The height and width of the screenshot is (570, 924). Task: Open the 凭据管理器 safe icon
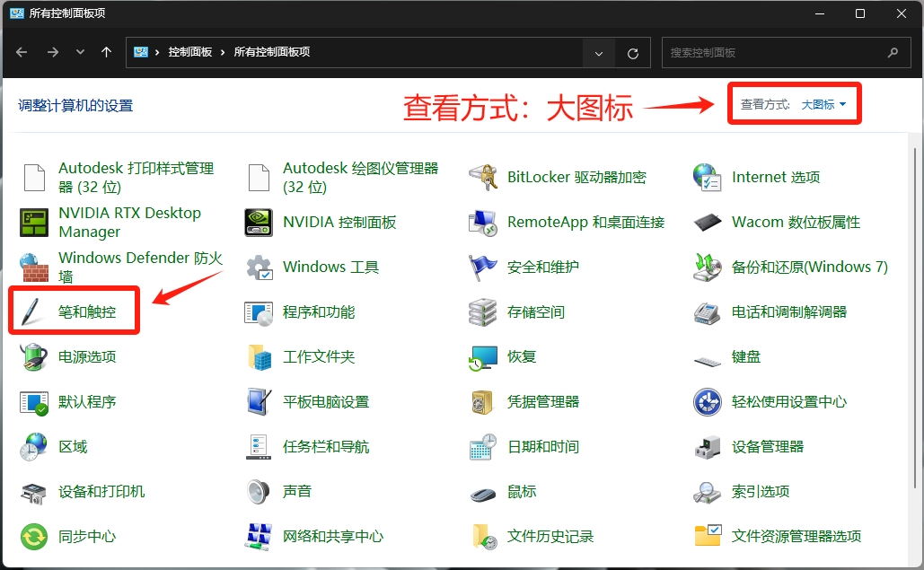tap(482, 402)
